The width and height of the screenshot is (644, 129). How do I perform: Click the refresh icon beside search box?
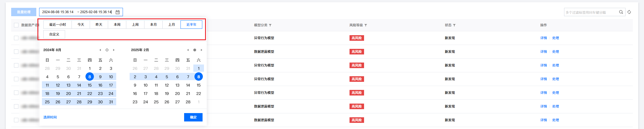point(629,12)
